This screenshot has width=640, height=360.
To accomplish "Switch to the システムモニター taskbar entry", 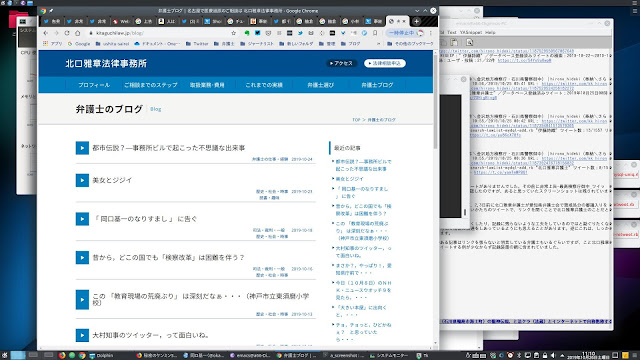I will click(388, 356).
